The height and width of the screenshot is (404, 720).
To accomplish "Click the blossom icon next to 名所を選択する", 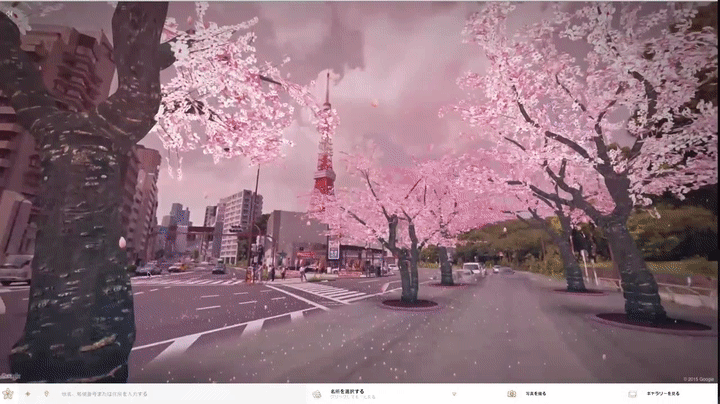I will coord(317,394).
